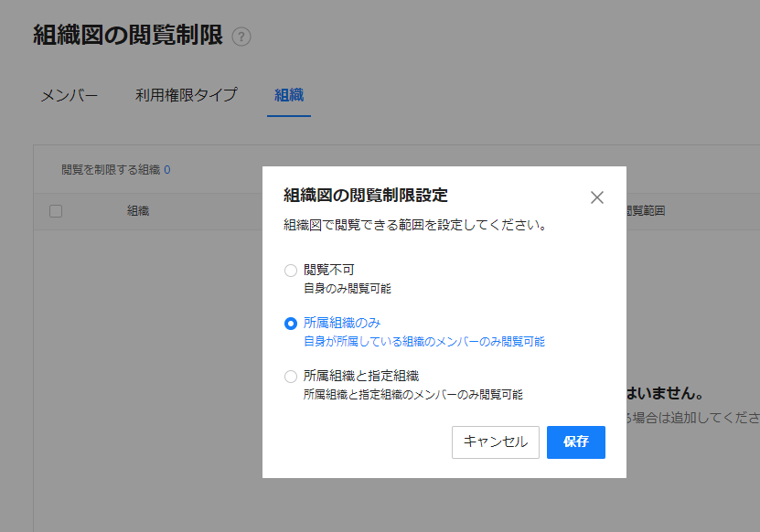This screenshot has width=760, height=532.
Task: Click the 自身のみ閲覧可能 description text
Action: (x=347, y=289)
